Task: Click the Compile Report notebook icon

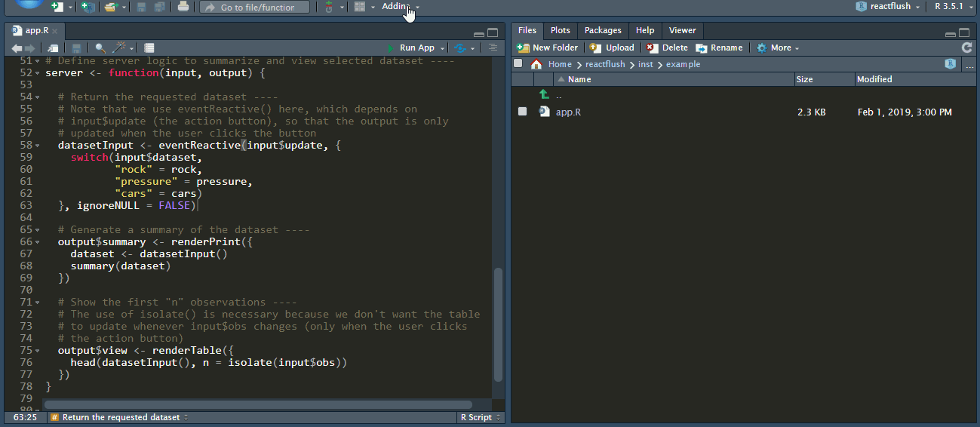Action: (149, 48)
